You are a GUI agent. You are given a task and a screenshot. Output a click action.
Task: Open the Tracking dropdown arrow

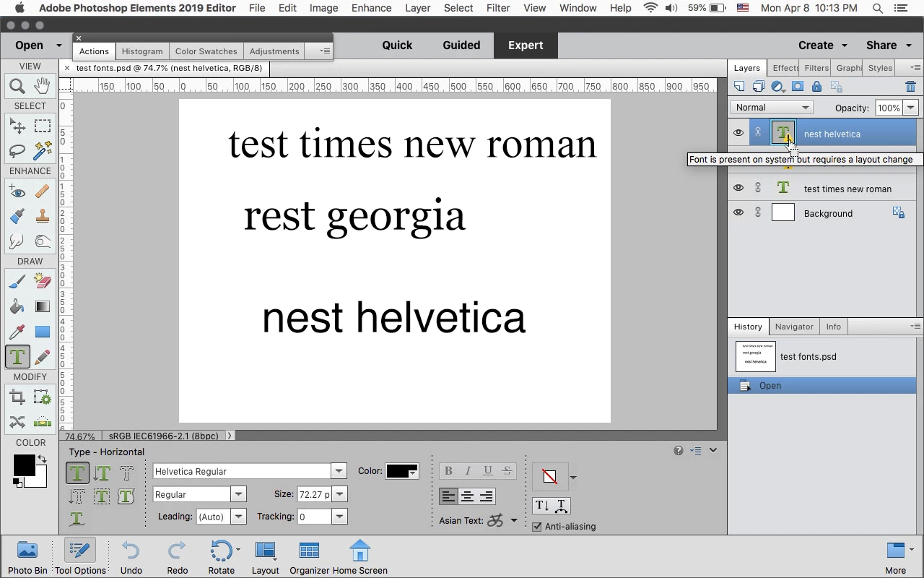click(x=339, y=517)
